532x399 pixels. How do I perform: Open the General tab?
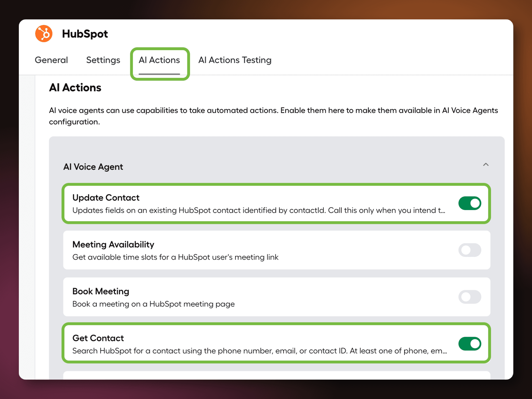click(51, 60)
